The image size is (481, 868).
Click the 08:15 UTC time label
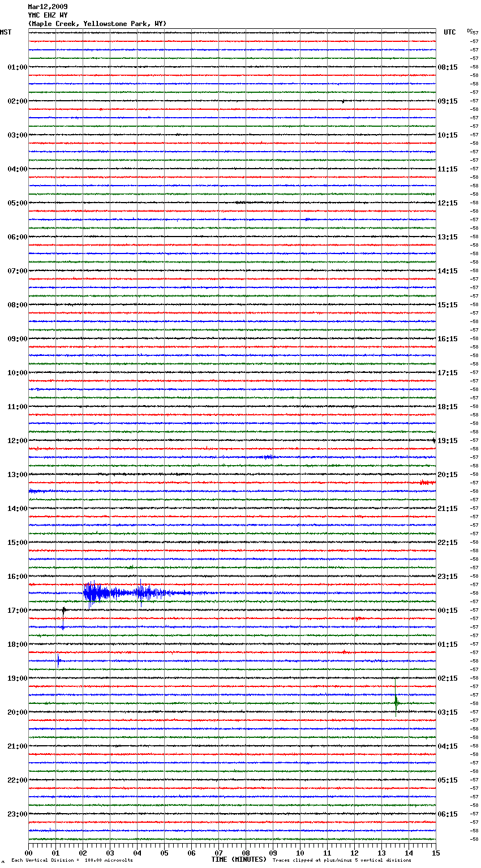point(448,67)
